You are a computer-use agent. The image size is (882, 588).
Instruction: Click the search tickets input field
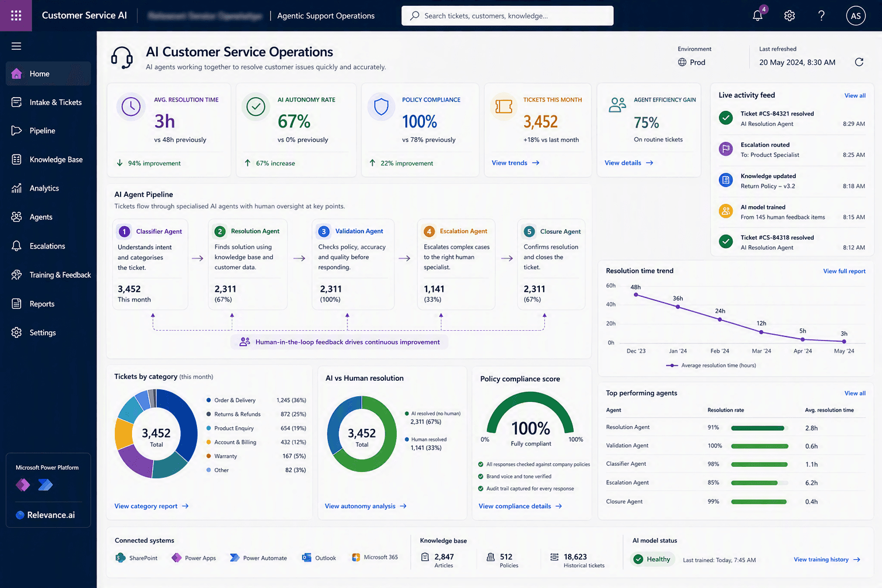click(508, 16)
